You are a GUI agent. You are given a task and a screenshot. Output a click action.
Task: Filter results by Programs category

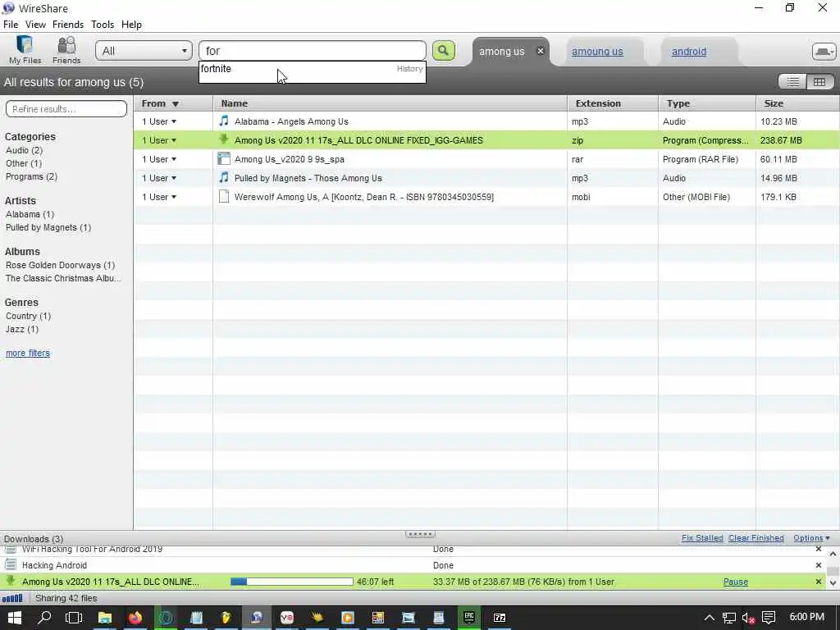point(32,176)
